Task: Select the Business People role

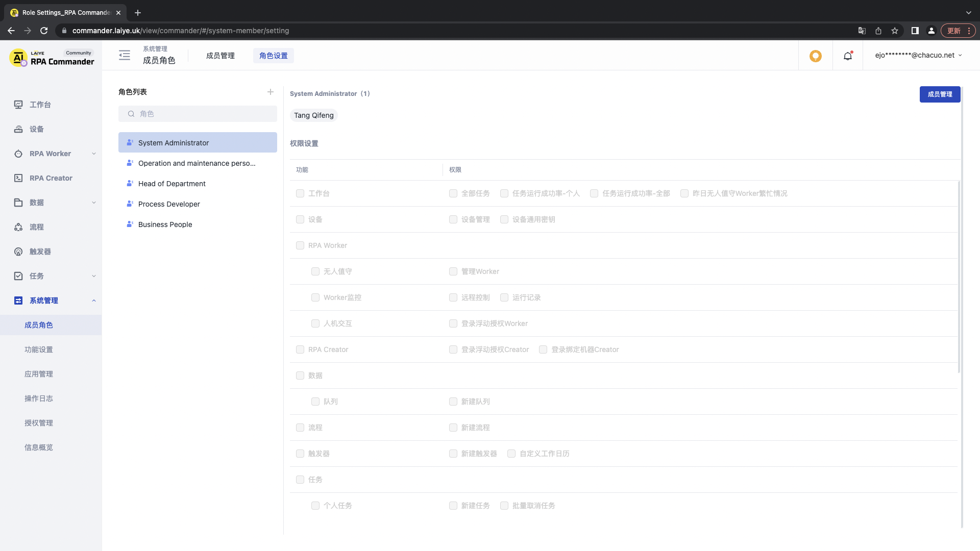Action: tap(198, 224)
